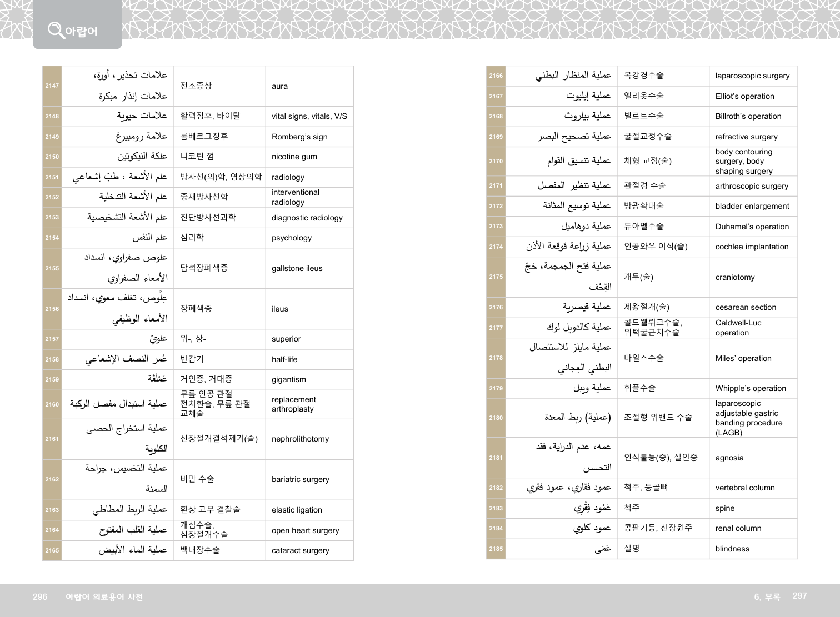Select row number 2160 badge
Screen dimensions: 840x617
[52, 404]
